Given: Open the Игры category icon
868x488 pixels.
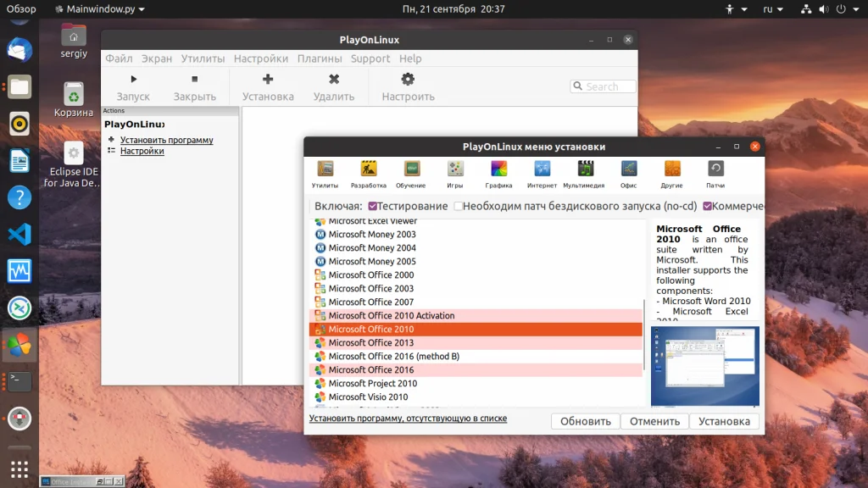Looking at the screenshot, I should (x=455, y=169).
